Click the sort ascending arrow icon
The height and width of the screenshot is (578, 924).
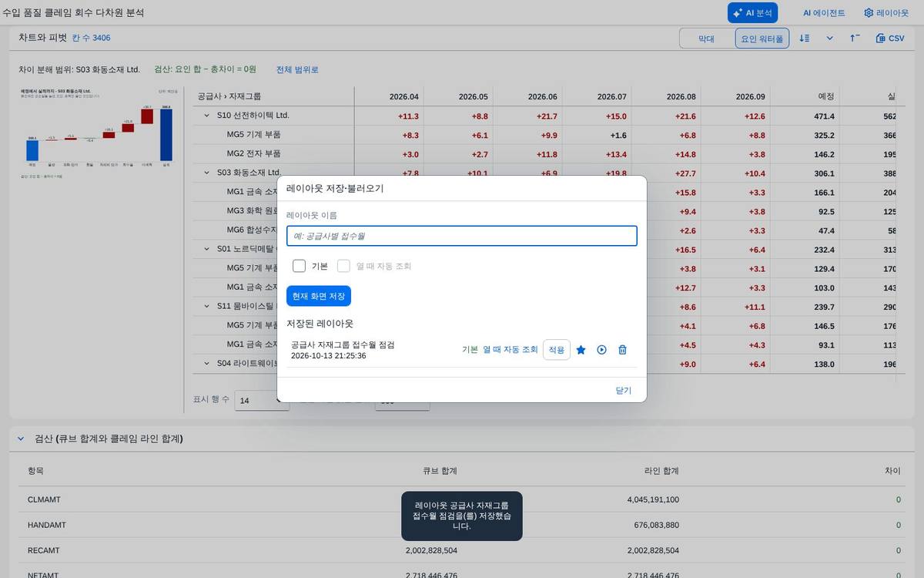(x=855, y=39)
